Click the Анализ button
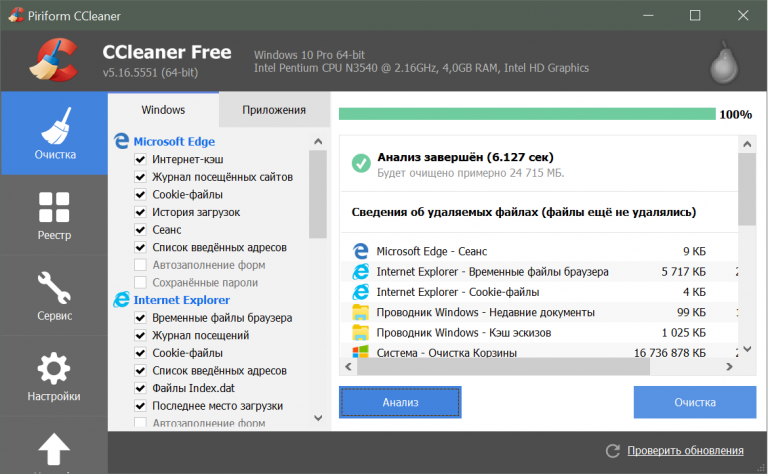This screenshot has height=474, width=768. 400,403
